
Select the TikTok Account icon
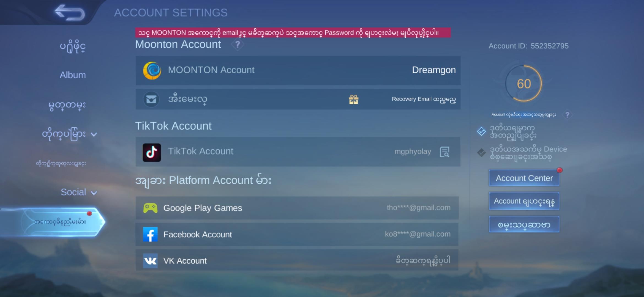pyautogui.click(x=152, y=151)
